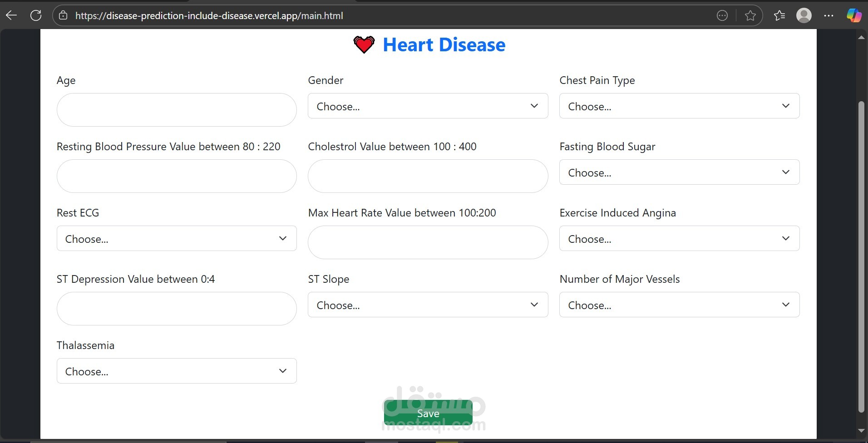The width and height of the screenshot is (868, 443).
Task: Open the Gender dropdown
Action: tap(428, 106)
